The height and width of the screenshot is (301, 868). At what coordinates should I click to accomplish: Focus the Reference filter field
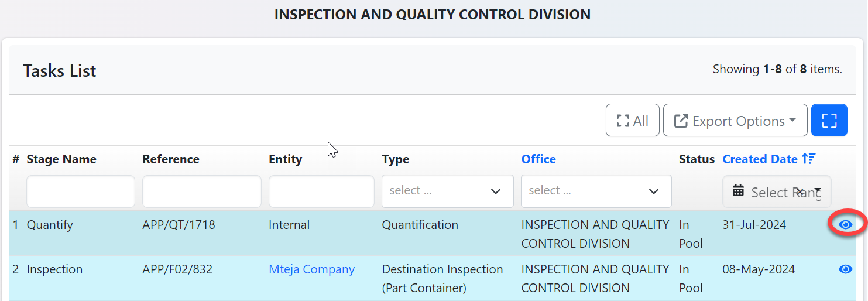[x=201, y=191]
